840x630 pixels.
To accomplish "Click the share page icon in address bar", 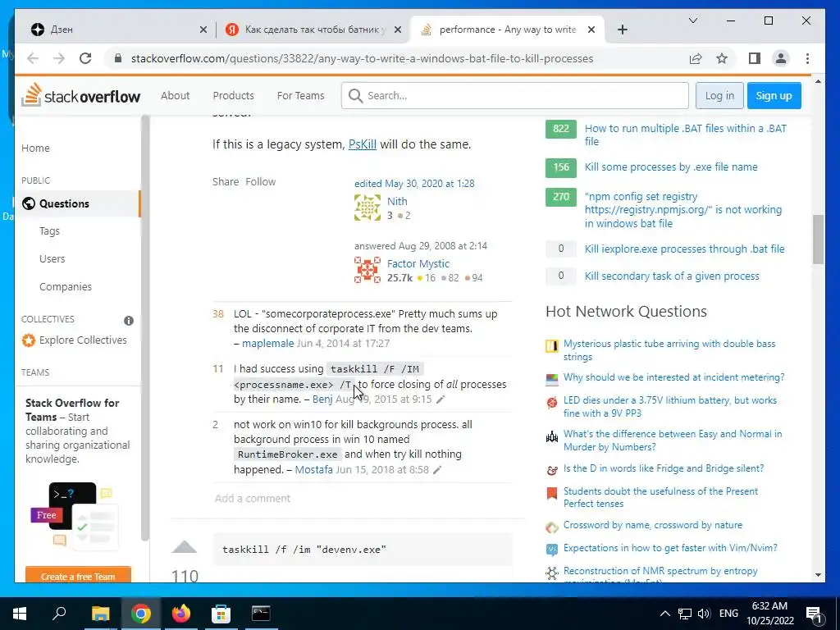I will (x=696, y=58).
